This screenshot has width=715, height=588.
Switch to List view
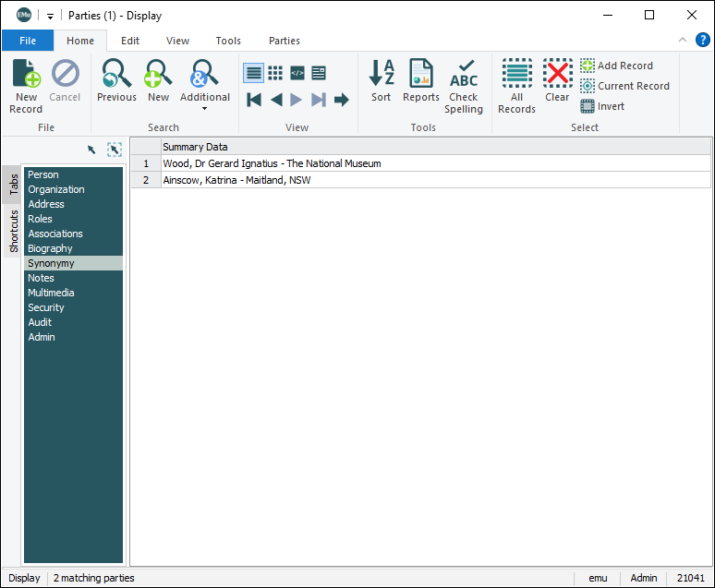click(x=254, y=73)
